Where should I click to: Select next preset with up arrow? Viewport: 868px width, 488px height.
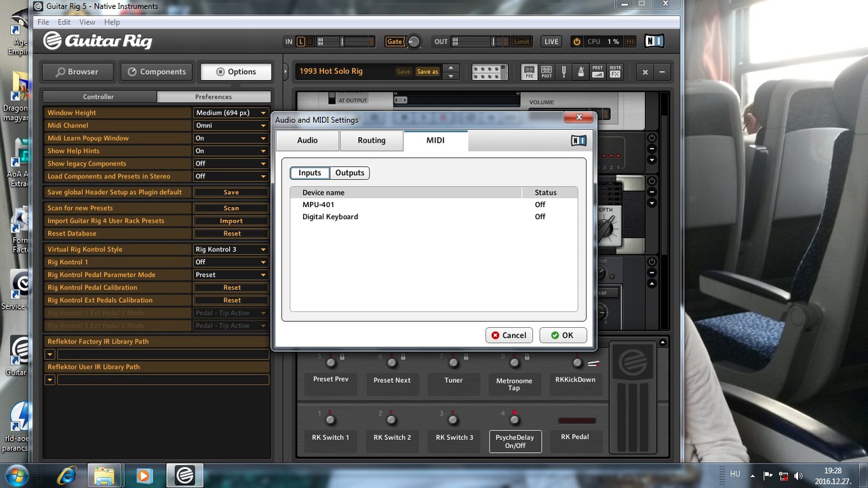(x=452, y=68)
